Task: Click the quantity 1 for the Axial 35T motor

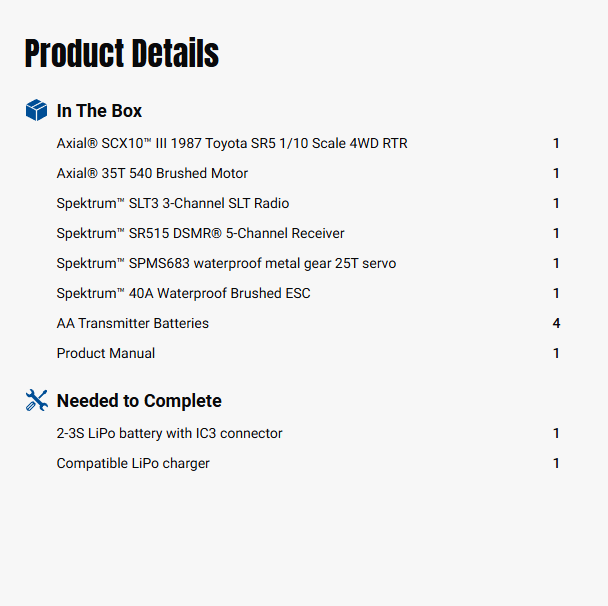Action: (556, 174)
